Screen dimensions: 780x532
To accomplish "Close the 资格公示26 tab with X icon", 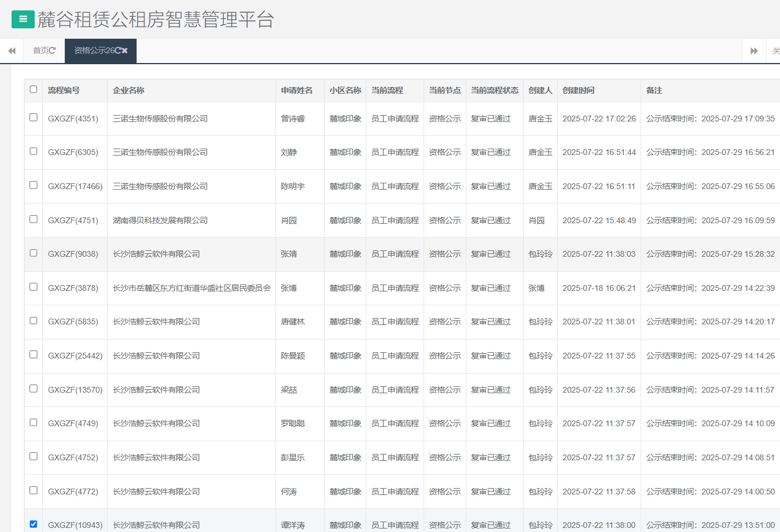I will click(x=125, y=51).
